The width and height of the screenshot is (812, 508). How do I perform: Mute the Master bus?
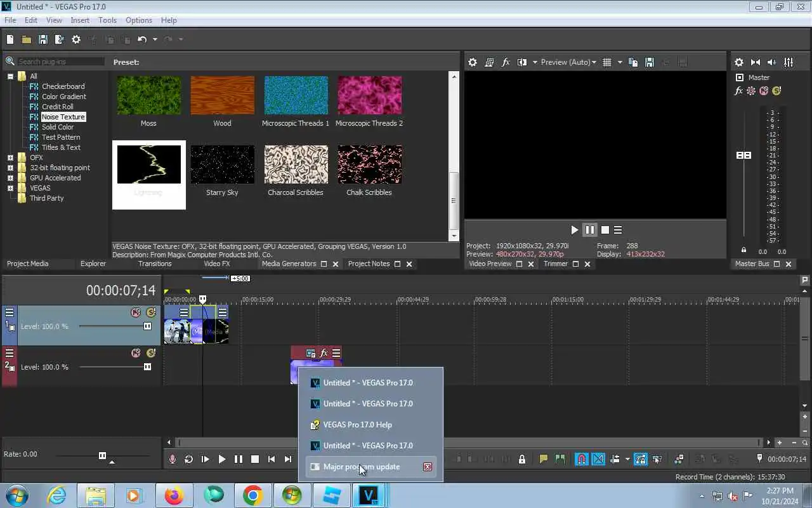point(764,91)
